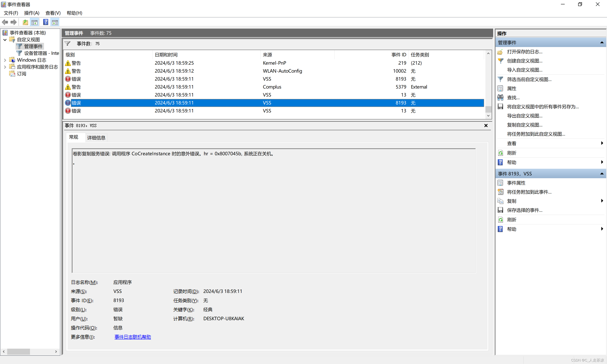Click 将任务附加到此自定义视图... action
The width and height of the screenshot is (607, 364).
[x=536, y=134]
